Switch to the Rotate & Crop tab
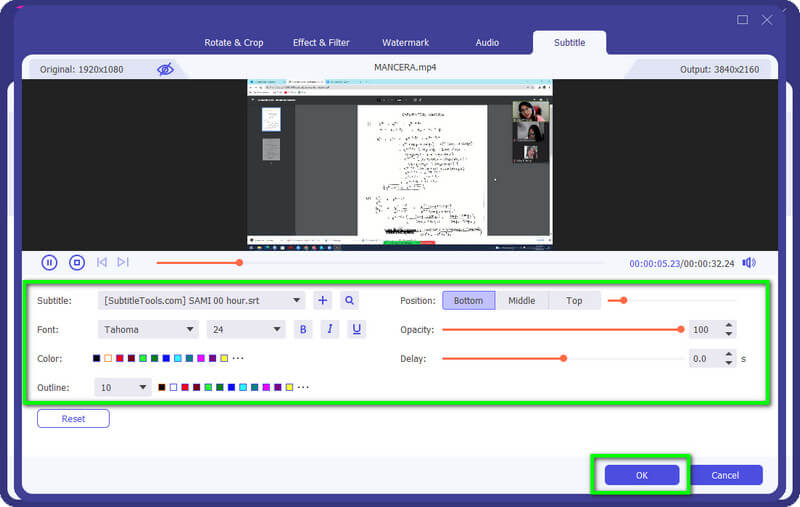800x507 pixels. [x=234, y=43]
